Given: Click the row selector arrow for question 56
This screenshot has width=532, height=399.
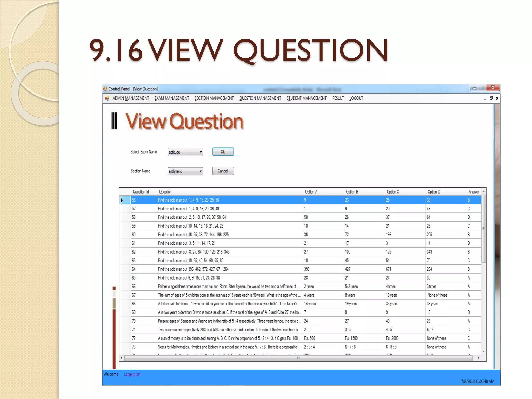Looking at the screenshot, I should (125, 200).
